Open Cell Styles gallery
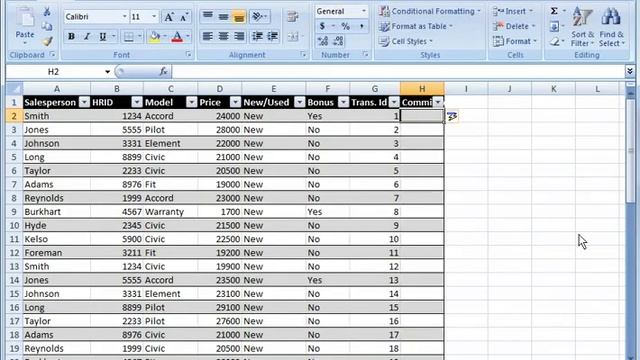This screenshot has height=360, width=640. click(x=405, y=41)
